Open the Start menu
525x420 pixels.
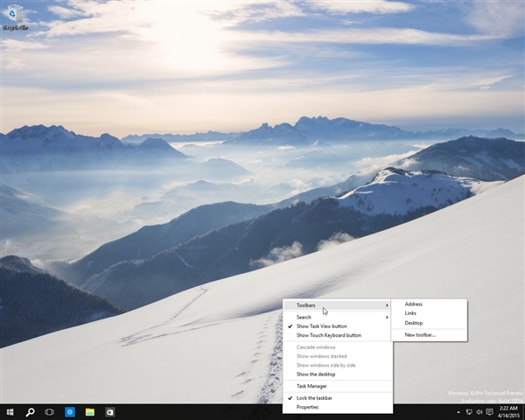tap(10, 411)
